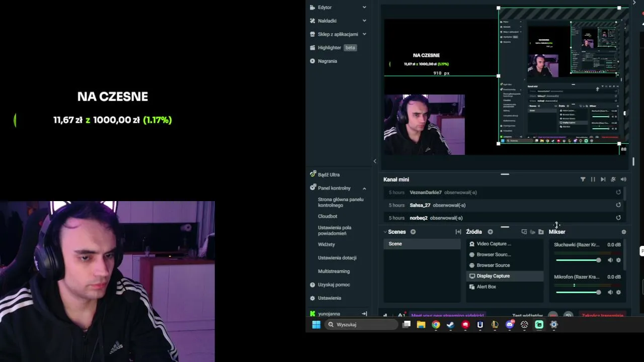Screen dimensions: 644x362
Task: Add a new source next to Źródła
Action: tap(490, 232)
